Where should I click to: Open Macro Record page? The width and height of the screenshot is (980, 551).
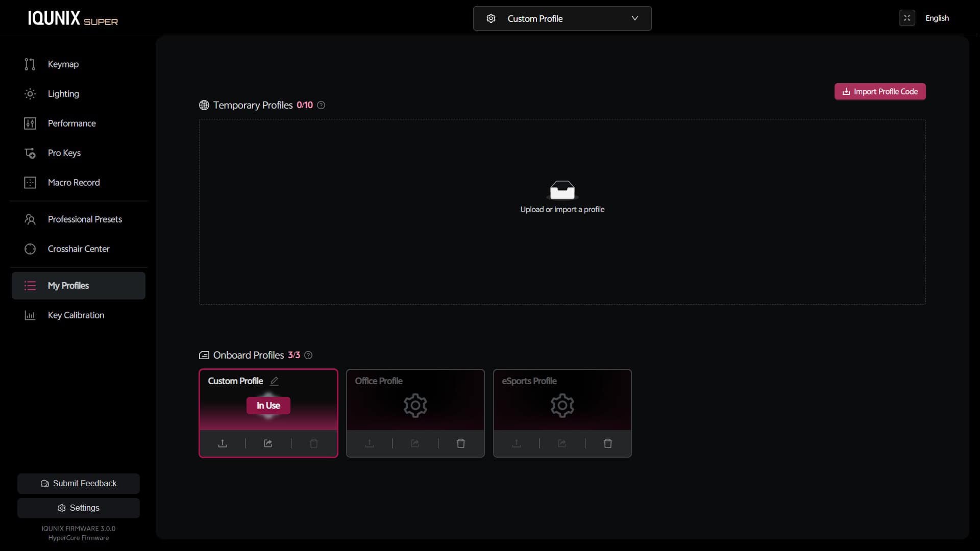pyautogui.click(x=79, y=183)
